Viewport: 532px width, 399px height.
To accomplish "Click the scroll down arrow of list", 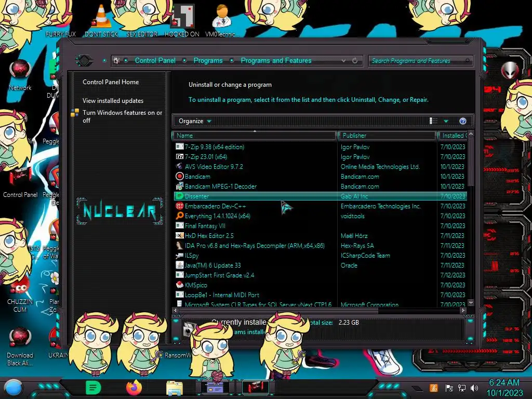I will [x=471, y=302].
